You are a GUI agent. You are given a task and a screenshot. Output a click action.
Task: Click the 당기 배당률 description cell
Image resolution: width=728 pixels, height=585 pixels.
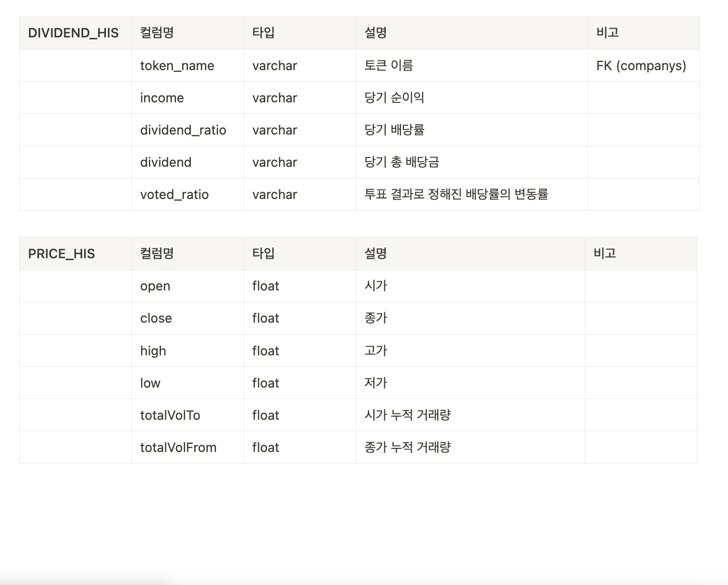[x=471, y=130]
